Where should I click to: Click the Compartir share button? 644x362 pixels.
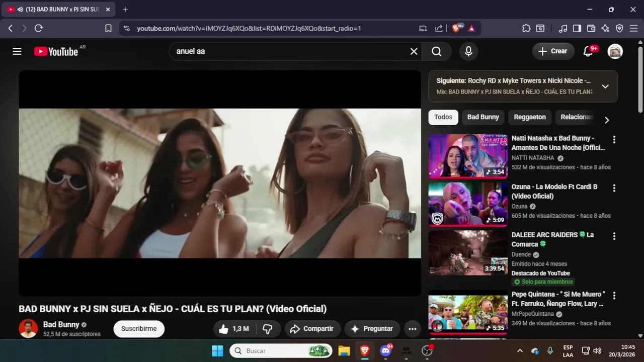(312, 329)
